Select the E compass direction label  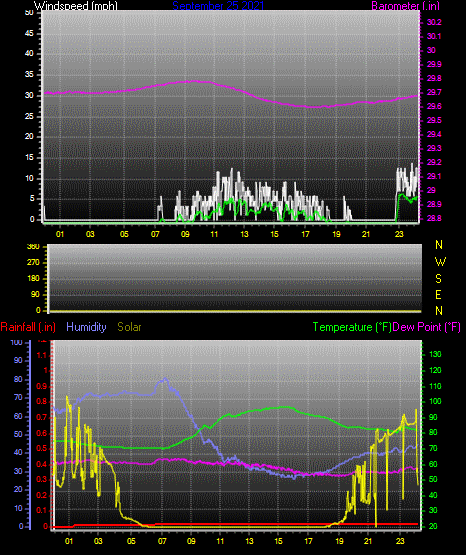[438, 294]
